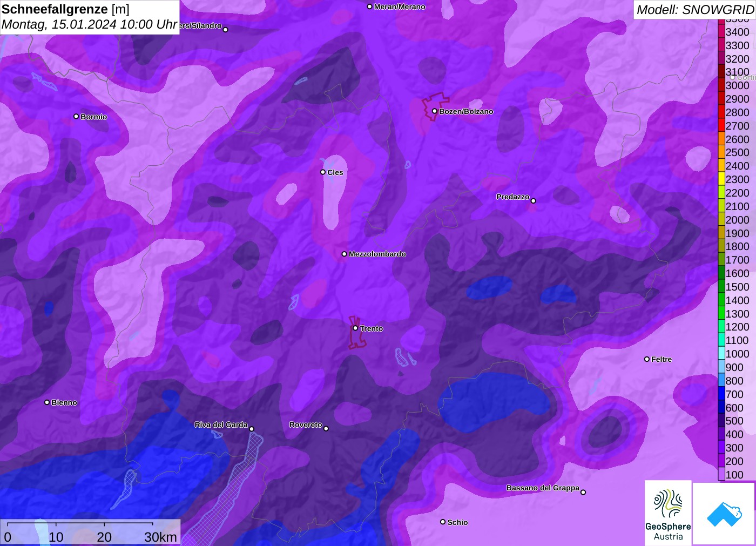Viewport: 756px width, 546px height.
Task: Select the 2300 m yellow legend swatch
Action: click(x=721, y=179)
